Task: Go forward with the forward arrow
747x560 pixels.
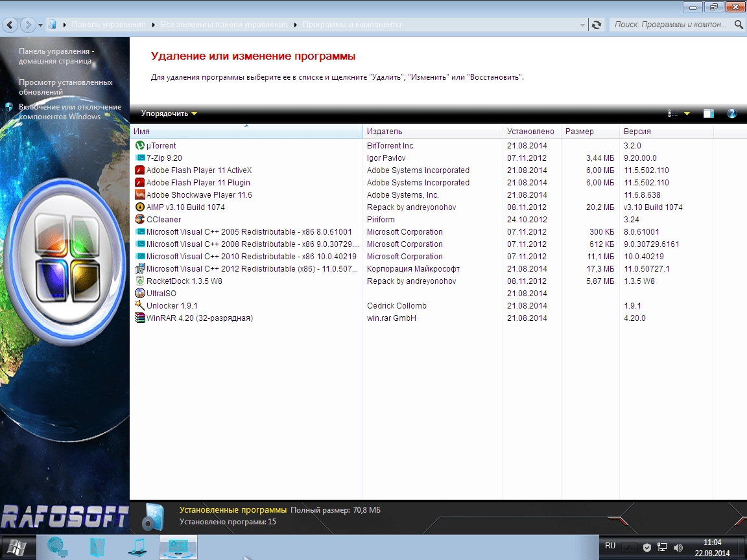Action: click(28, 24)
